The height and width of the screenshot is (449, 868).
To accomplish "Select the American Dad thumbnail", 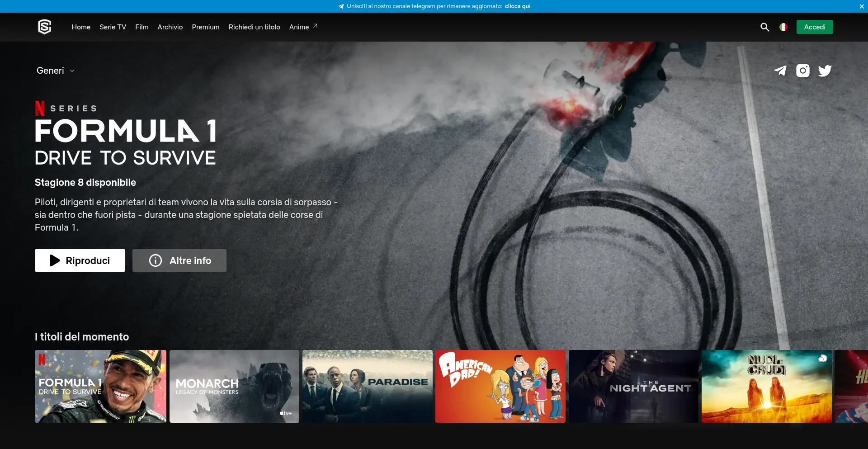I will click(500, 387).
